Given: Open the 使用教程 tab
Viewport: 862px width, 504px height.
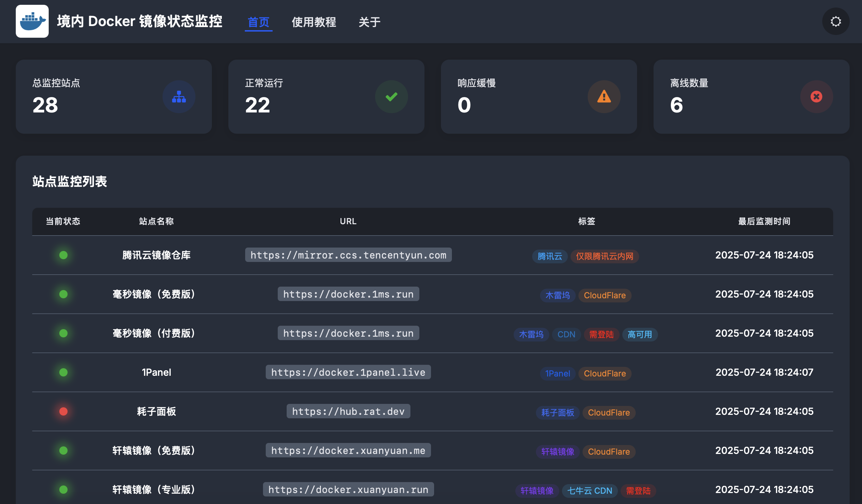Looking at the screenshot, I should click(314, 22).
